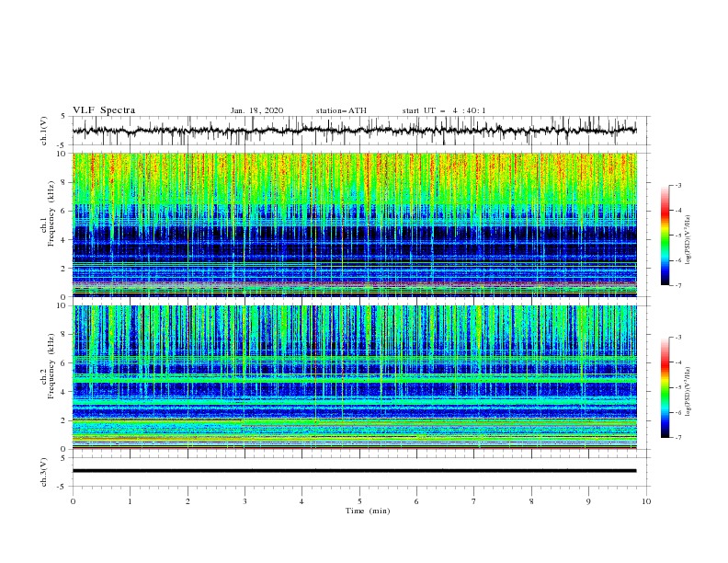Click the "8" kHz tick on ch.2 frequency axis
Viewport: 728px width, 563px height.
(x=65, y=335)
